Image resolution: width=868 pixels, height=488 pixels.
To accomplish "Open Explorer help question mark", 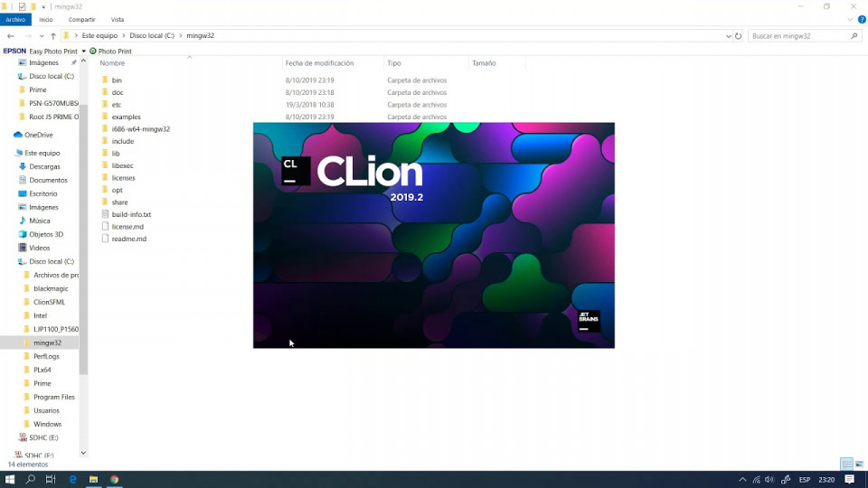I will 862,19.
